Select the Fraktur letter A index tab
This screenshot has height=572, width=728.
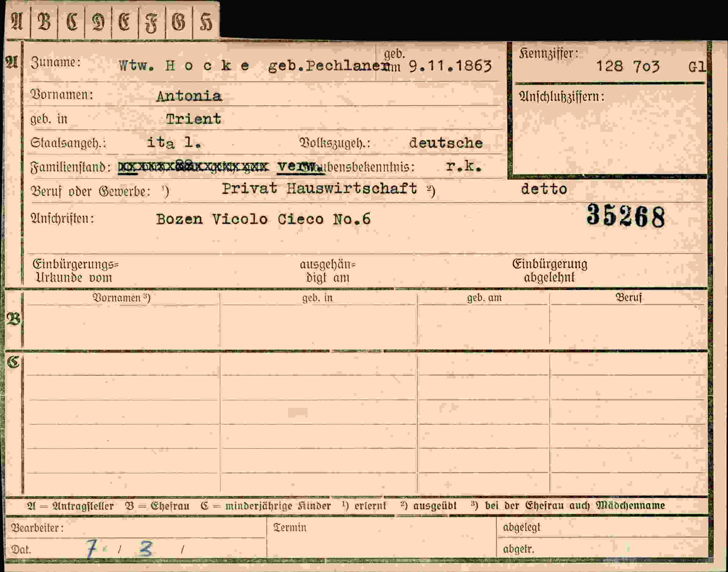tap(17, 21)
